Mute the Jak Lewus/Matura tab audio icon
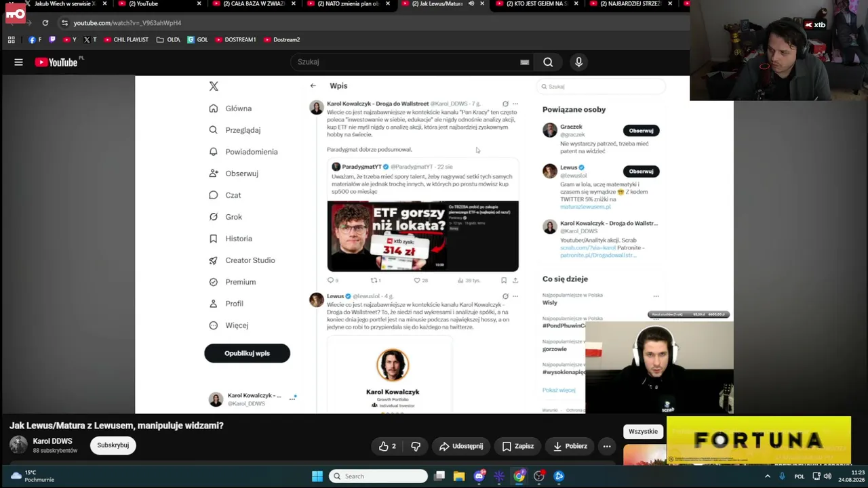Screen dimensions: 868x488 [x=471, y=4]
